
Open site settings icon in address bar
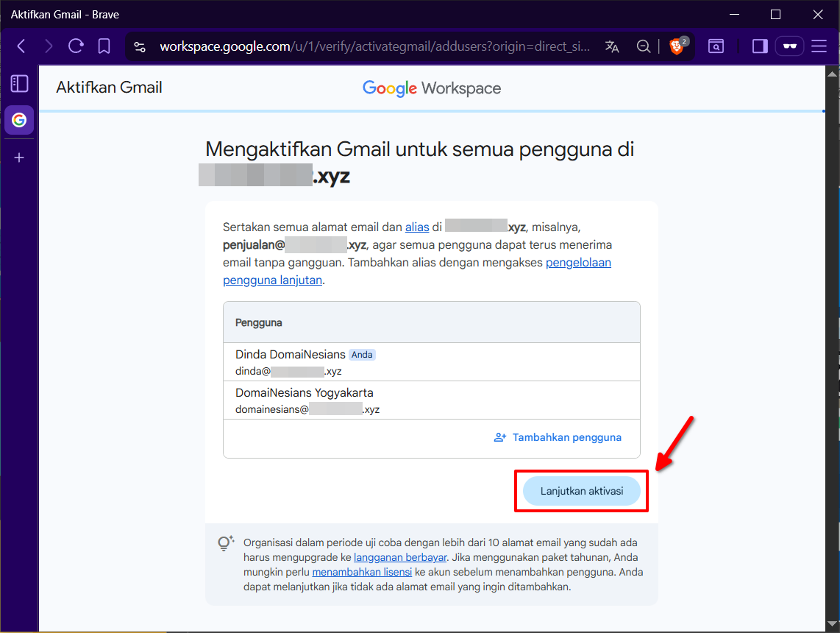coord(140,47)
